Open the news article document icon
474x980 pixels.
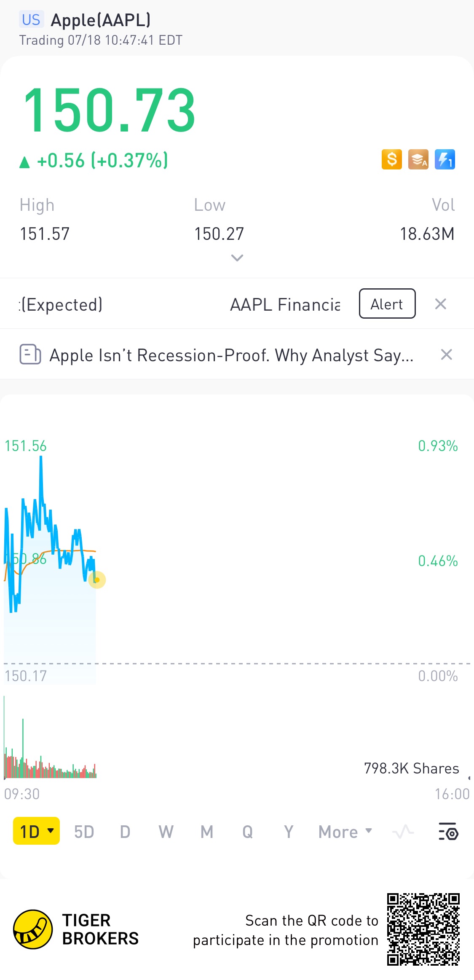click(30, 354)
